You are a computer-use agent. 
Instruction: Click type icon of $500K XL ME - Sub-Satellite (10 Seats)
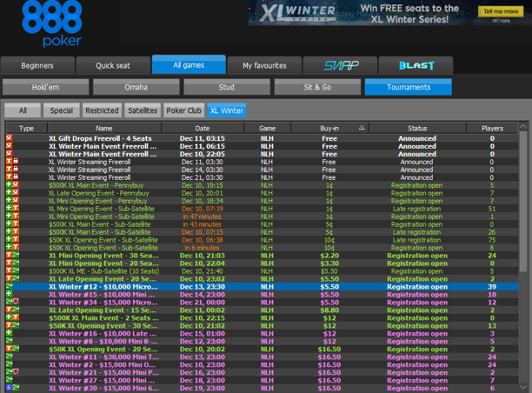12,270
